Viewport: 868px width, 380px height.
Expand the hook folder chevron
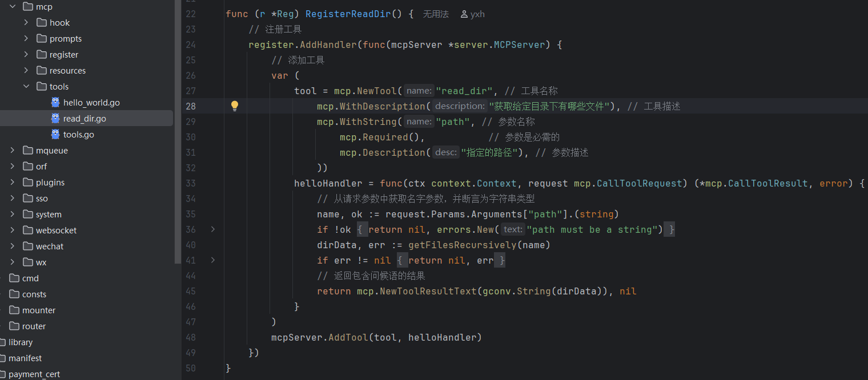pos(26,23)
